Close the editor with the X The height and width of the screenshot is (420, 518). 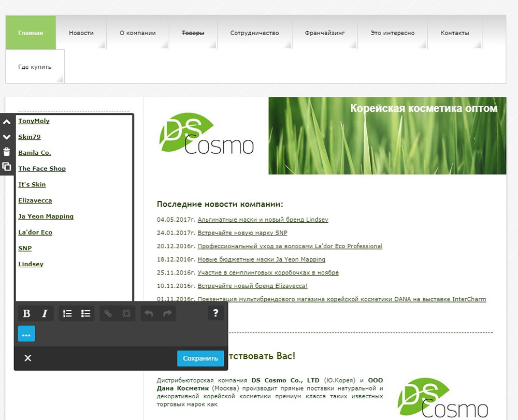(28, 358)
